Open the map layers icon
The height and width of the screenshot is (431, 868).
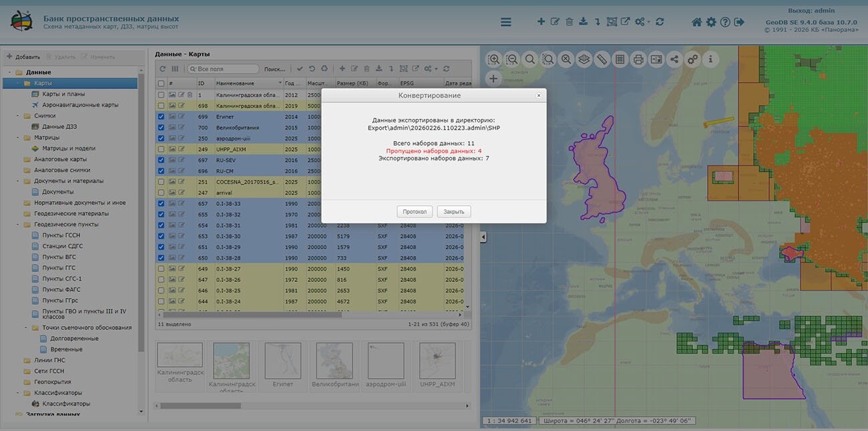[x=584, y=59]
